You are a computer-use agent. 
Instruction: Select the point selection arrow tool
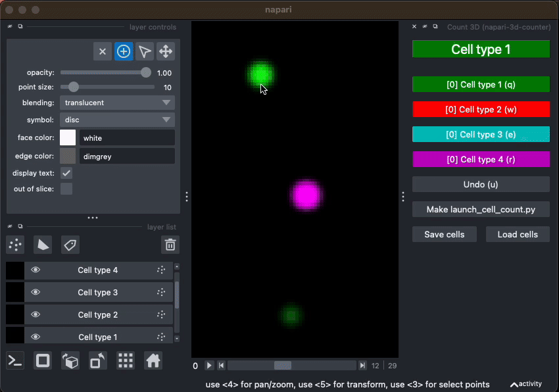(x=145, y=51)
